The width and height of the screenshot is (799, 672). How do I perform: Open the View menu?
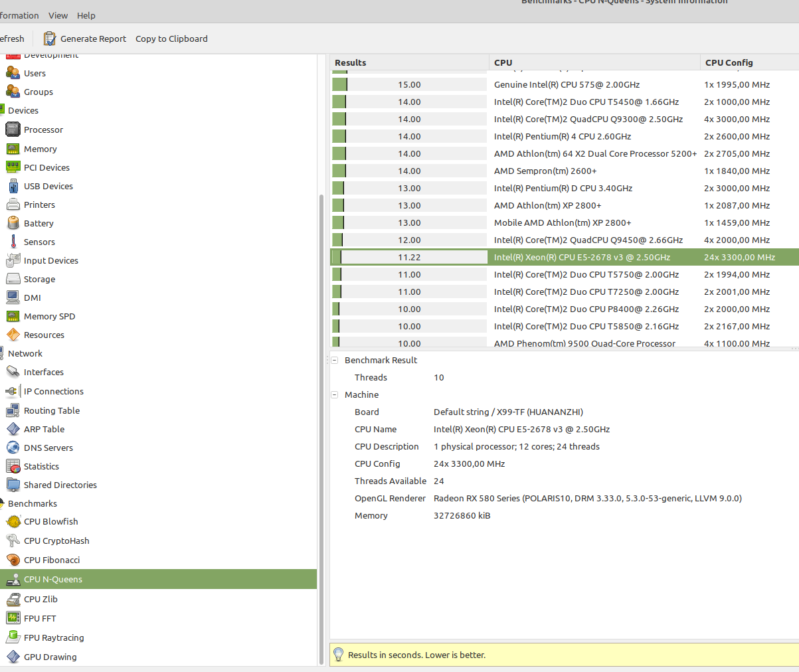pyautogui.click(x=58, y=15)
